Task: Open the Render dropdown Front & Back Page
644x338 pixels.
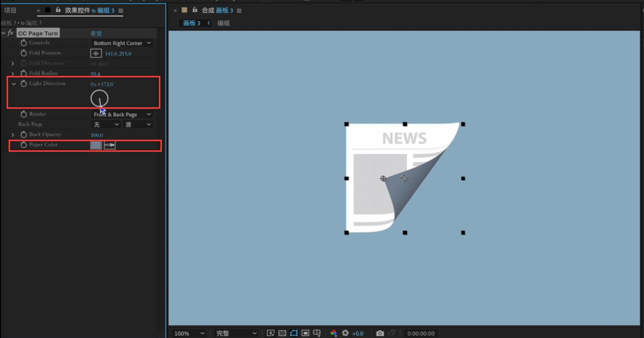Action: click(x=122, y=114)
